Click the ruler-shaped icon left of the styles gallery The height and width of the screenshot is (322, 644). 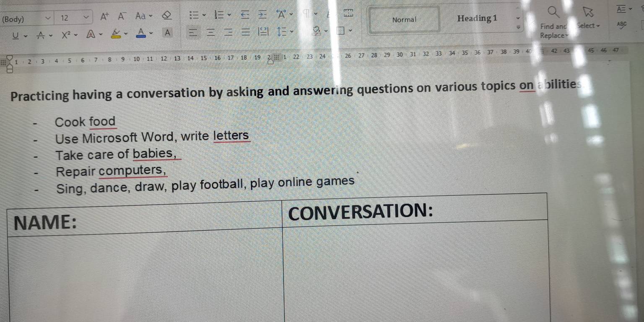pyautogui.click(x=349, y=13)
